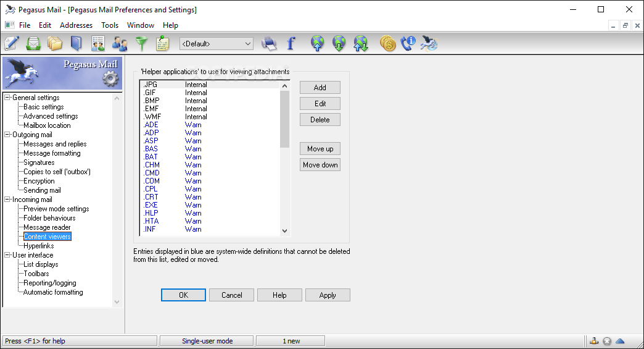Image resolution: width=644 pixels, height=349 pixels.
Task: Collapse the User interface tree node
Action: click(7, 255)
